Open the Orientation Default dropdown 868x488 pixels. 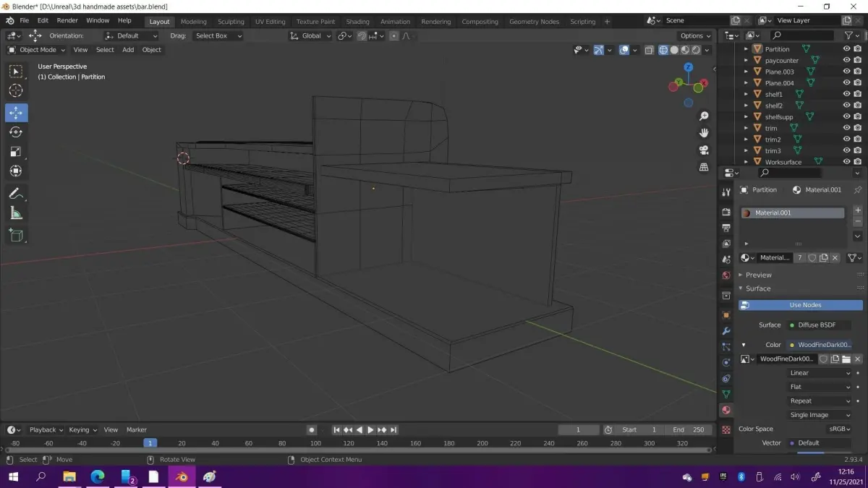coord(131,35)
